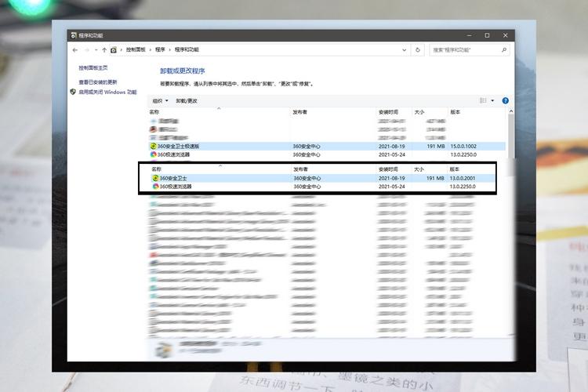Click the shield icon beside Windows 功能
This screenshot has height=392, width=588.
click(73, 92)
